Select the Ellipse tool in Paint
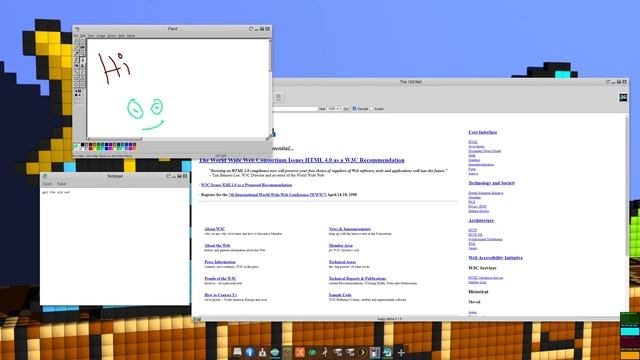Image resolution: width=640 pixels, height=360 pixels. point(76,84)
